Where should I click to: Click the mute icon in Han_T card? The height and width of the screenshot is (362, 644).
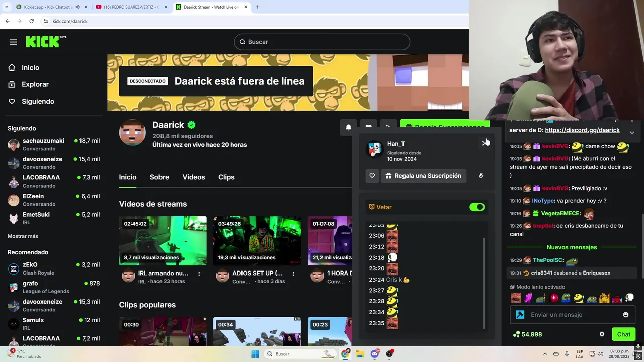coord(481,176)
